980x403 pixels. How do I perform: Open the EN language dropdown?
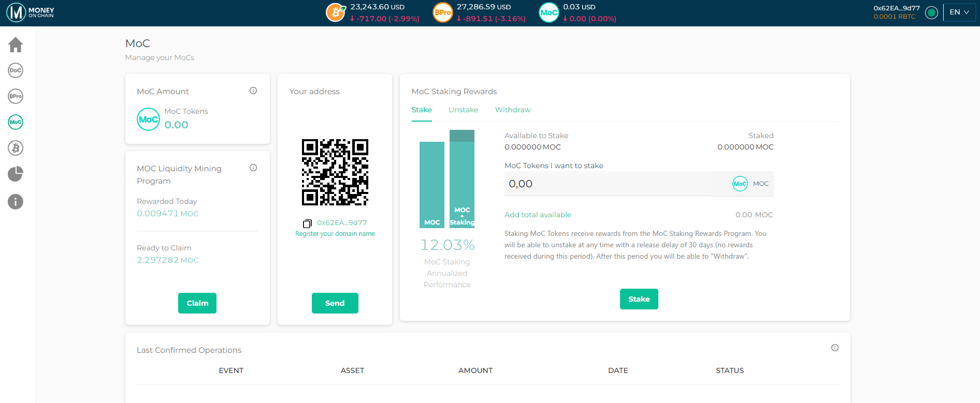[x=959, y=12]
